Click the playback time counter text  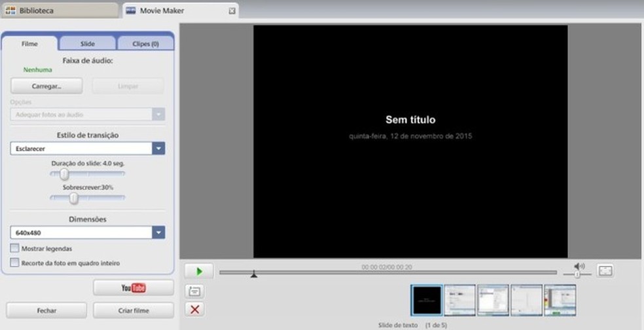point(387,267)
